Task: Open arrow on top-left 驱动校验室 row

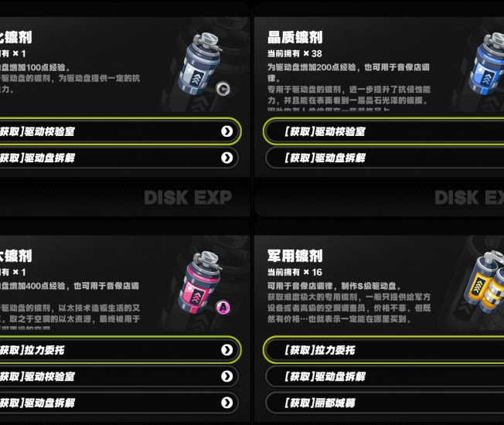Action: [227, 131]
